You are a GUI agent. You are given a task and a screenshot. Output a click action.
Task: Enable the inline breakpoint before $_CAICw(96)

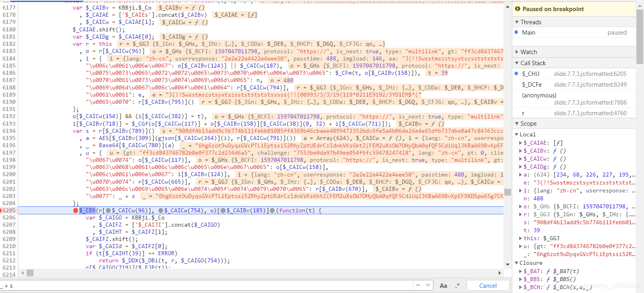[x=108, y=210]
